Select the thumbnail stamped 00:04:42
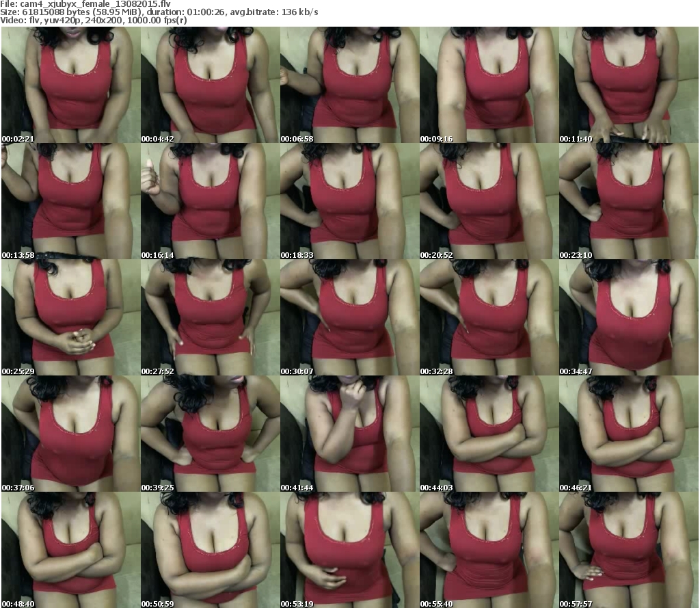 [211, 85]
